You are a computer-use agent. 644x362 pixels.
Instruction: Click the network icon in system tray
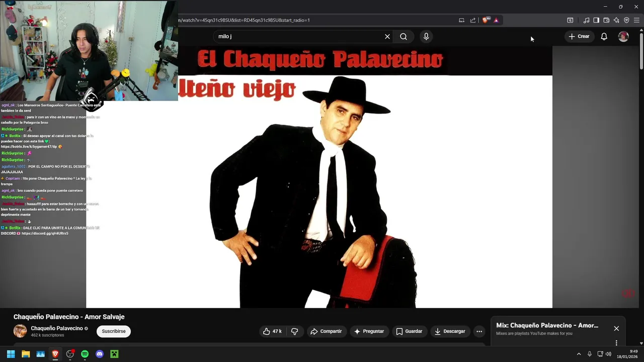point(600,354)
